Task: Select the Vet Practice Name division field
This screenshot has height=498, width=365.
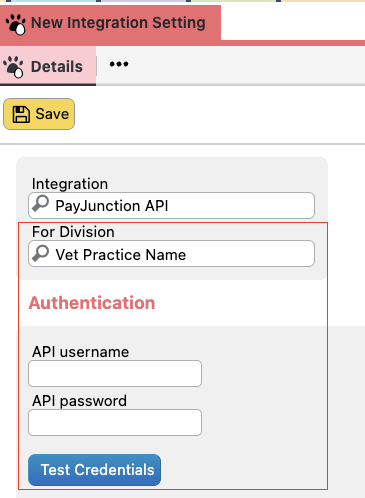Action: click(x=171, y=254)
